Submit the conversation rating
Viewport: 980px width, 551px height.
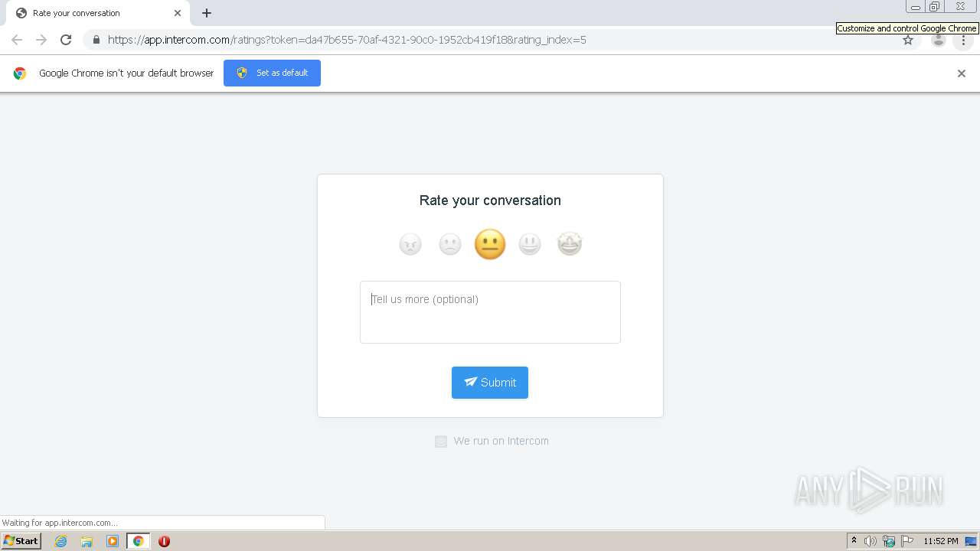click(490, 383)
